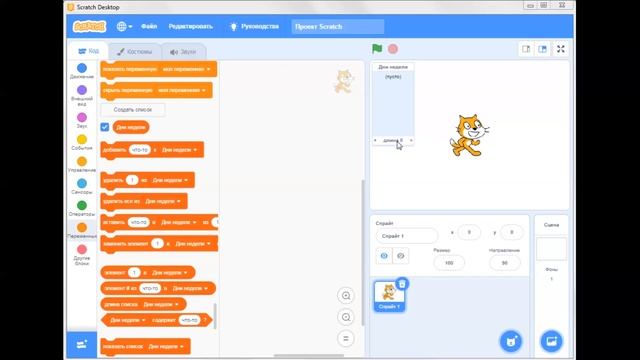The width and height of the screenshot is (640, 360).
Task: Open list dropdown in удалить все из block
Action: (162, 201)
